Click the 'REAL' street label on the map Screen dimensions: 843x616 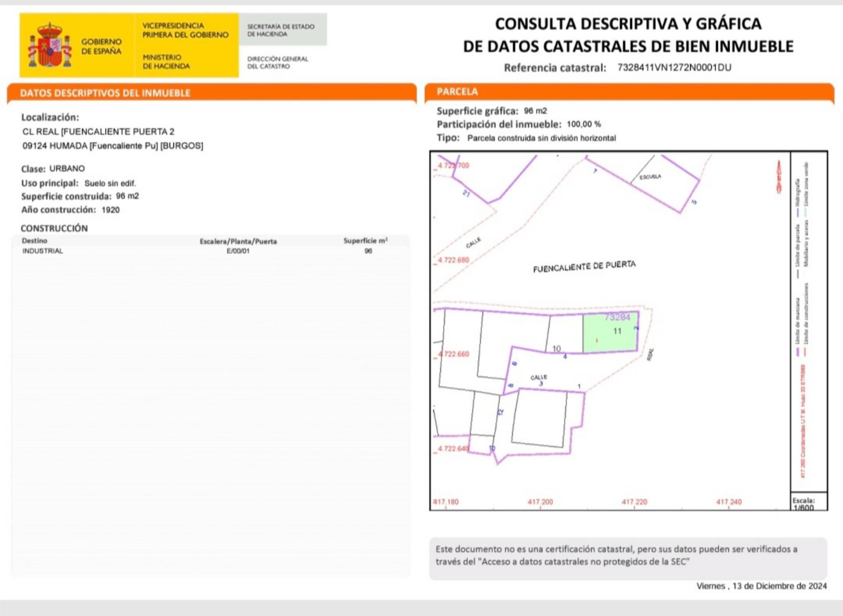tap(650, 355)
